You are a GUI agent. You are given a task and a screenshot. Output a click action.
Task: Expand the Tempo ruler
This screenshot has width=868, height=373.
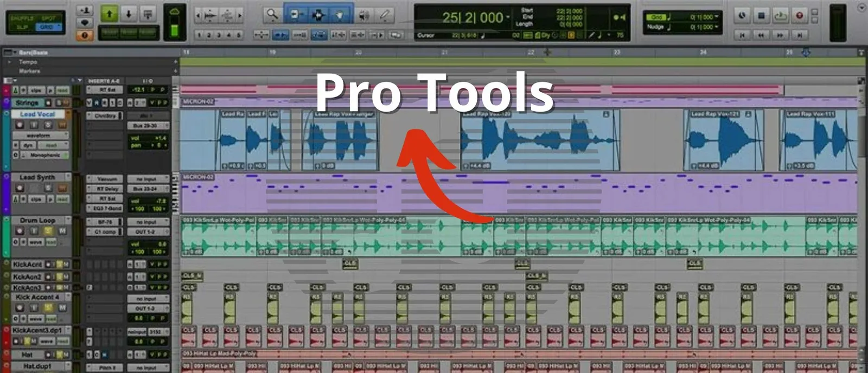click(9, 62)
